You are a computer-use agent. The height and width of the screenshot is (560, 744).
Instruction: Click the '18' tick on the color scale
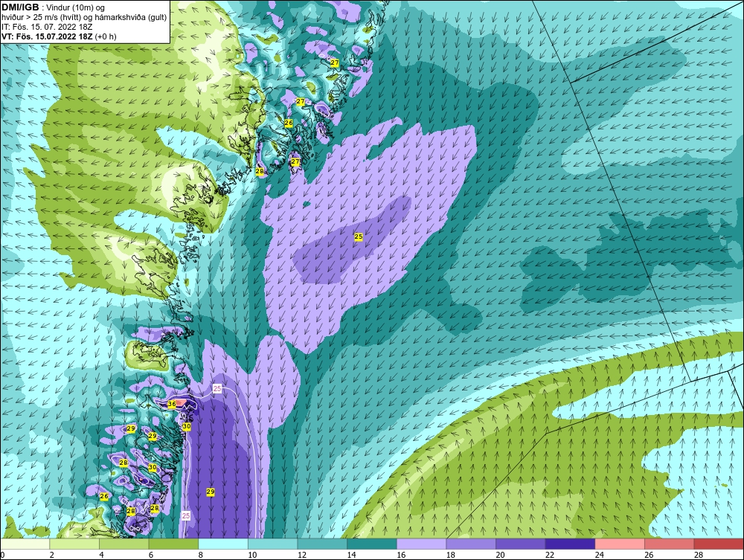click(x=450, y=555)
